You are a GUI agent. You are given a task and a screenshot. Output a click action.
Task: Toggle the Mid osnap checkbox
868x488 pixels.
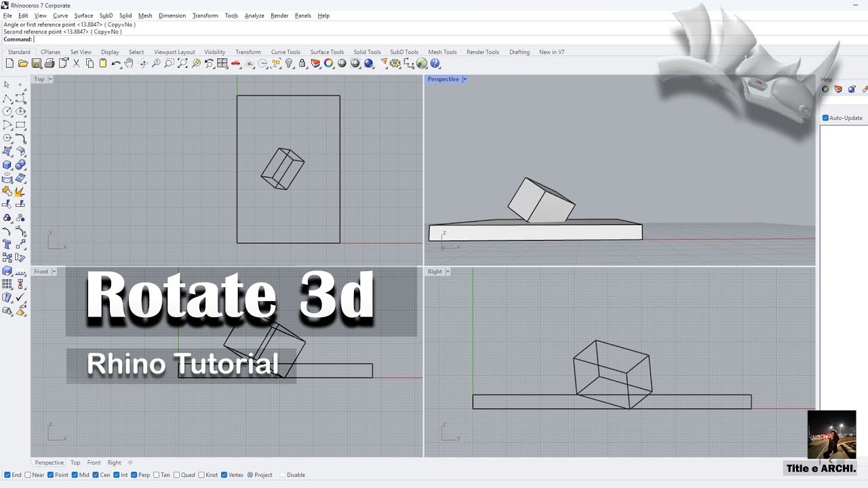(75, 475)
